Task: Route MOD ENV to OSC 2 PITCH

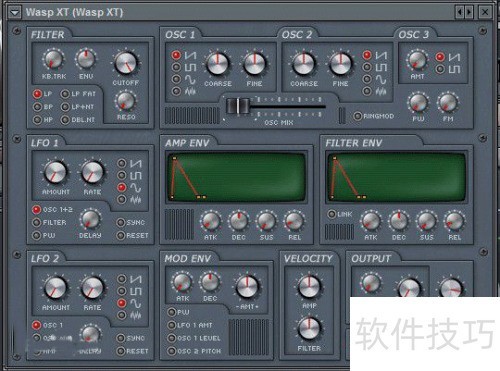Action: (171, 351)
